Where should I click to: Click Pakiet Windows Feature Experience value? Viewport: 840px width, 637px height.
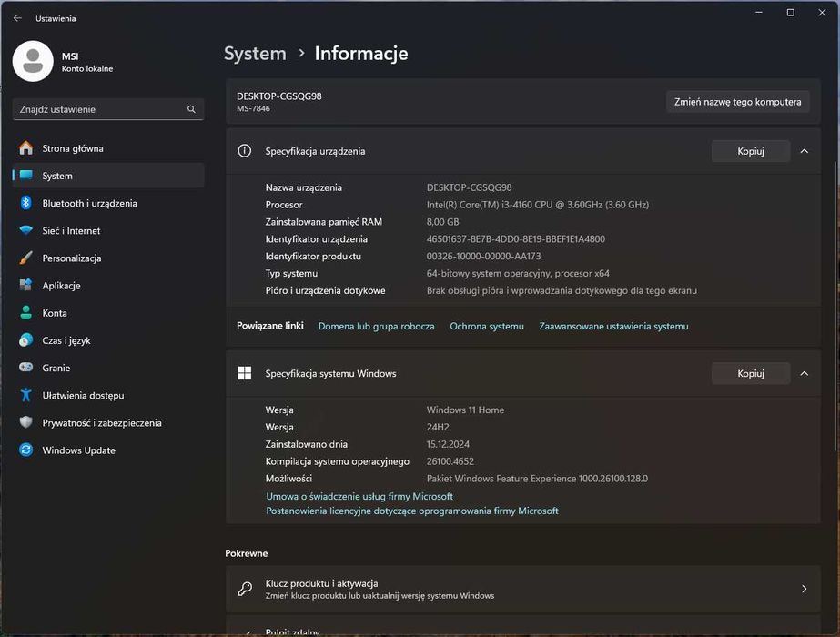pos(537,479)
